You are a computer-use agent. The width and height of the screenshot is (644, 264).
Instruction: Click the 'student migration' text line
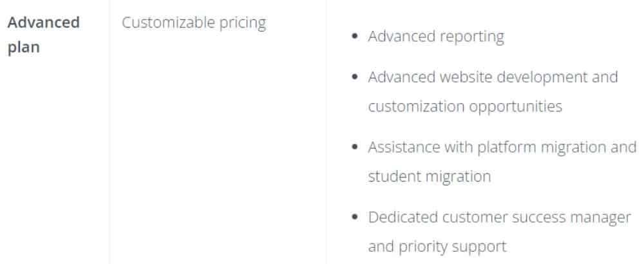[429, 176]
